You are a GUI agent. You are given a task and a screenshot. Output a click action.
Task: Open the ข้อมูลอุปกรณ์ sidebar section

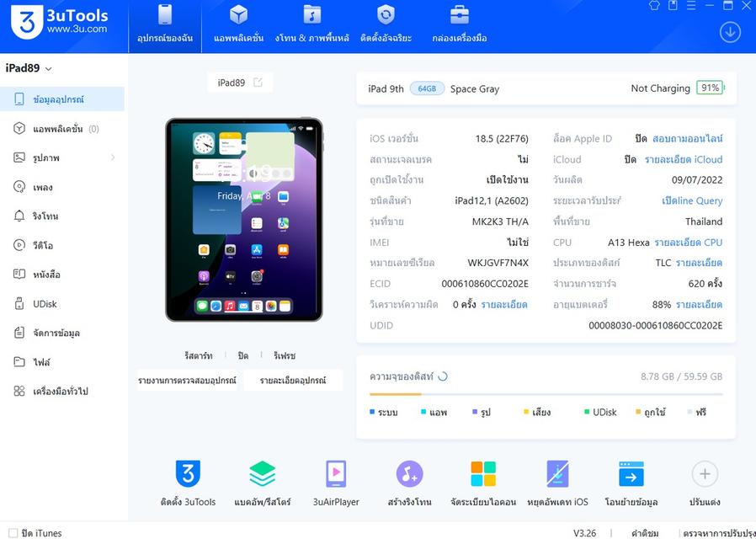coord(62,99)
